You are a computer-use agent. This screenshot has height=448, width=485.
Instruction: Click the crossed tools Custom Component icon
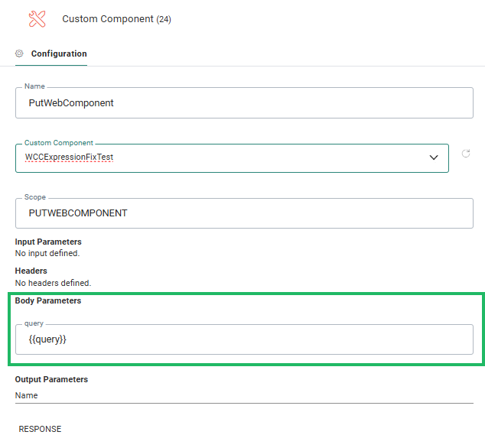pyautogui.click(x=37, y=19)
